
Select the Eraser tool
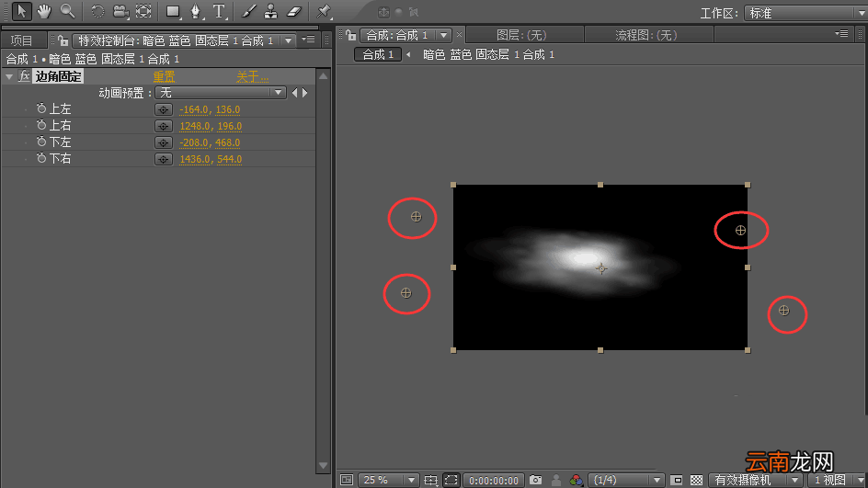(x=294, y=11)
